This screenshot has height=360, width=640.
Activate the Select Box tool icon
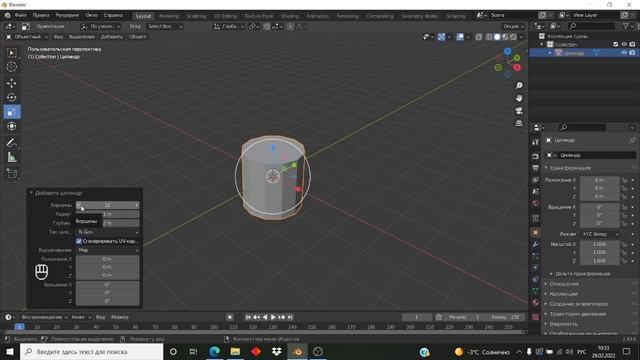pos(11,53)
